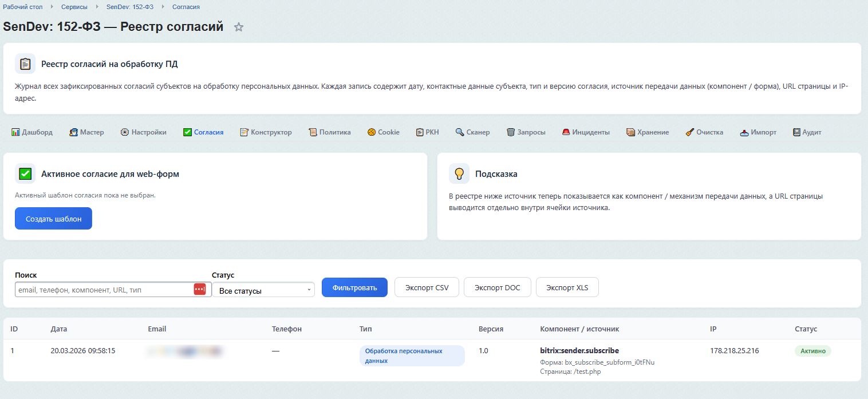Click the Scanner magnifier icon
Viewport: 868px width, 399px height.
point(460,132)
